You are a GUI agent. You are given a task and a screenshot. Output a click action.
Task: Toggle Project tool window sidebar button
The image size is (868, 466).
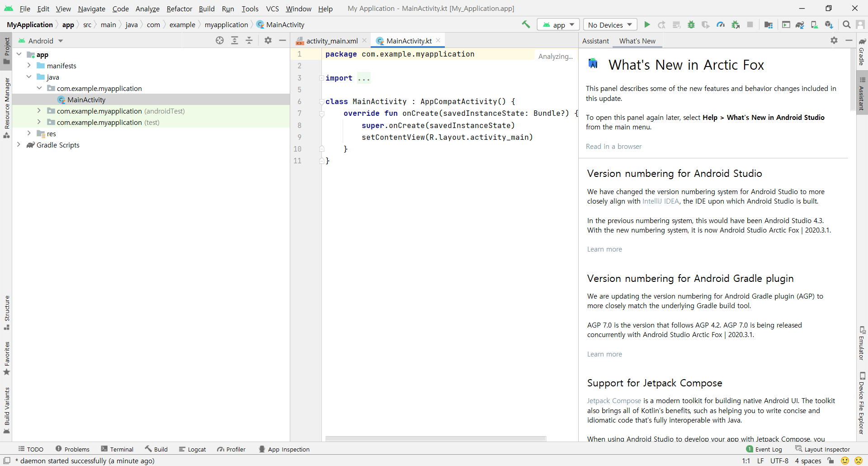[6, 51]
